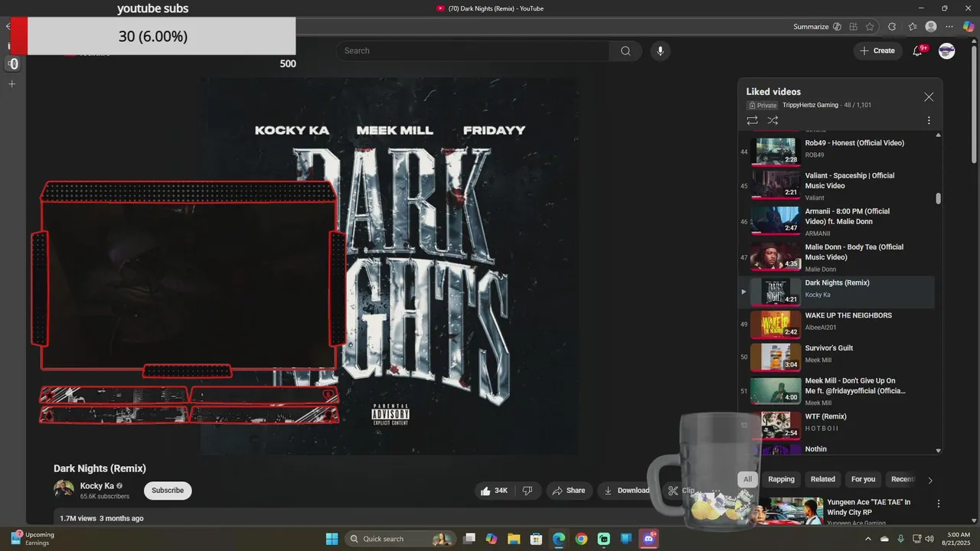Select current Dark Nights (Remix) playlist row
Image resolution: width=980 pixels, height=551 pixels.
tap(836, 292)
